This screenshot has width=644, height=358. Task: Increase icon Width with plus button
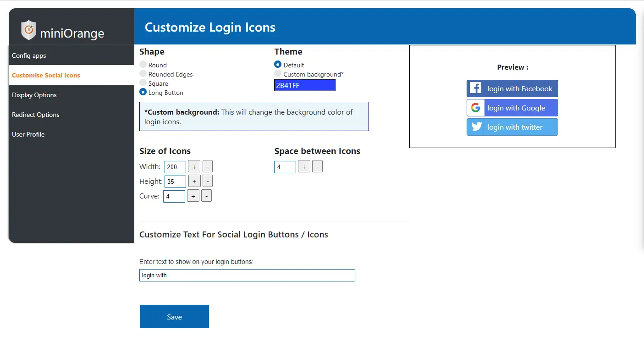click(x=194, y=167)
